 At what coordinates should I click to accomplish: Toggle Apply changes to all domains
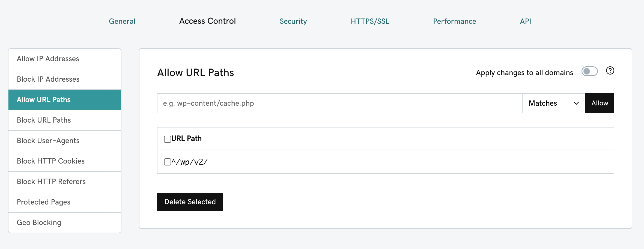click(x=589, y=72)
